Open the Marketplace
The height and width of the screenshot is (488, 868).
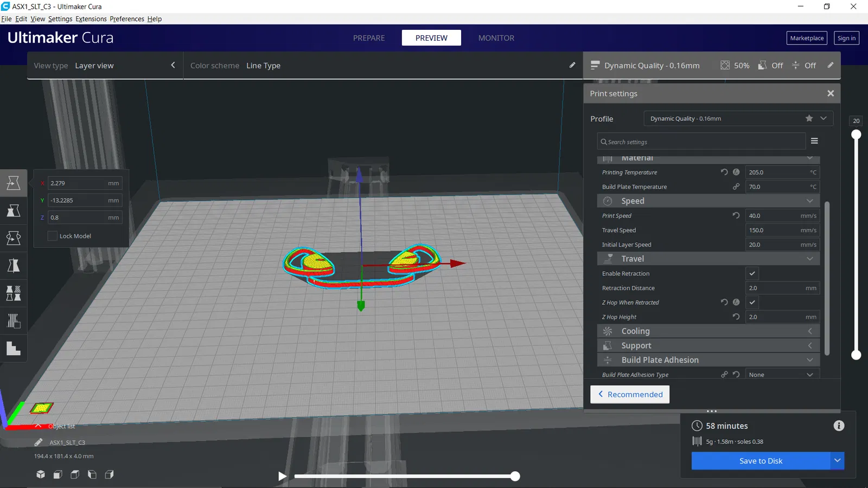point(807,38)
